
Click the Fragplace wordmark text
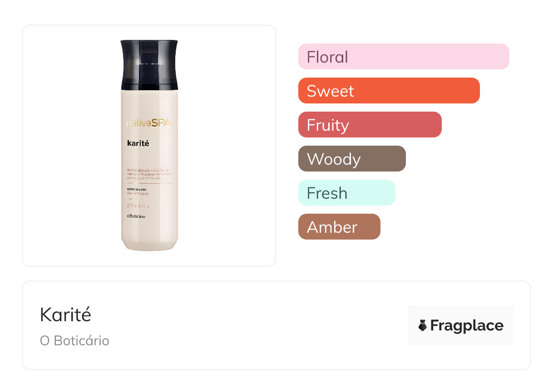467,326
